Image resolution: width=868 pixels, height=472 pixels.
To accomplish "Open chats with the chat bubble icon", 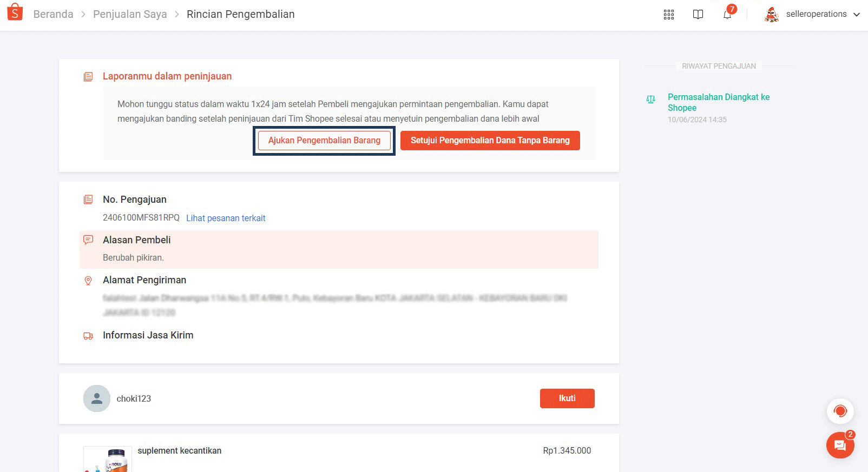I will 839,445.
